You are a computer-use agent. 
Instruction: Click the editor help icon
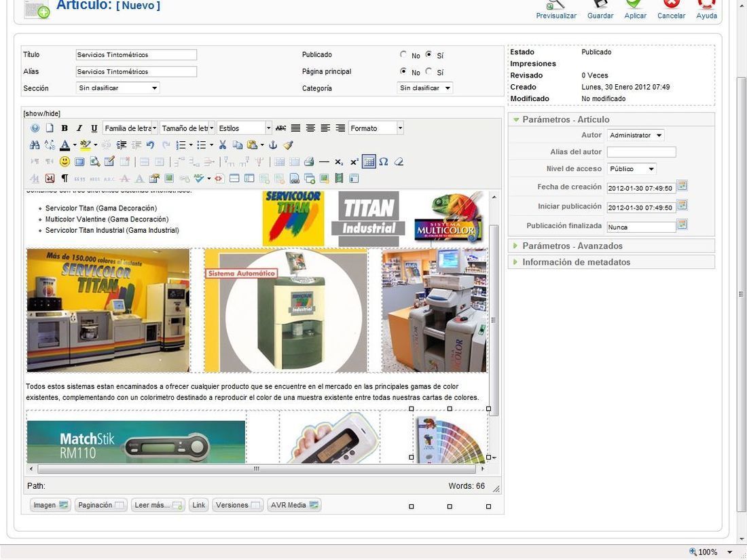35,128
